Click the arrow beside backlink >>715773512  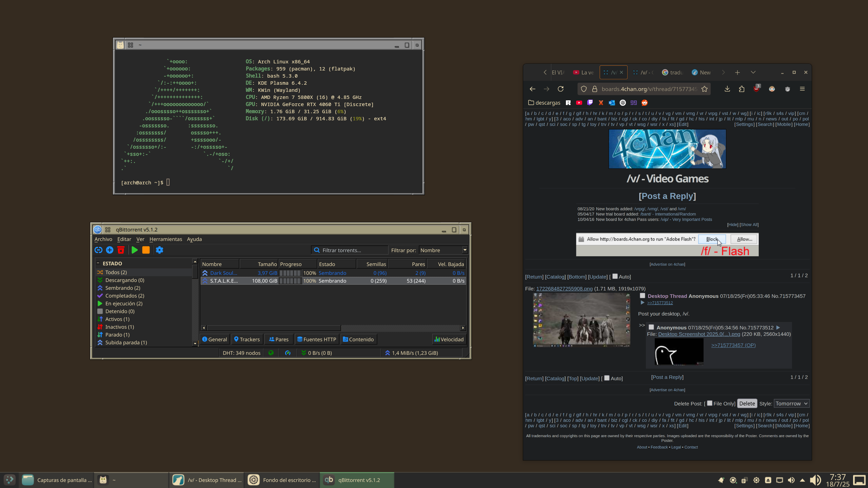point(642,303)
